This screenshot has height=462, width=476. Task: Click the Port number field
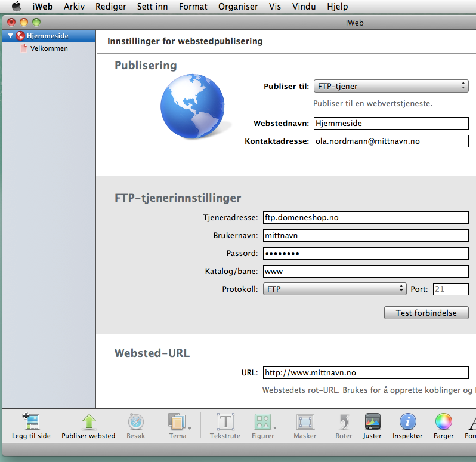tap(451, 289)
